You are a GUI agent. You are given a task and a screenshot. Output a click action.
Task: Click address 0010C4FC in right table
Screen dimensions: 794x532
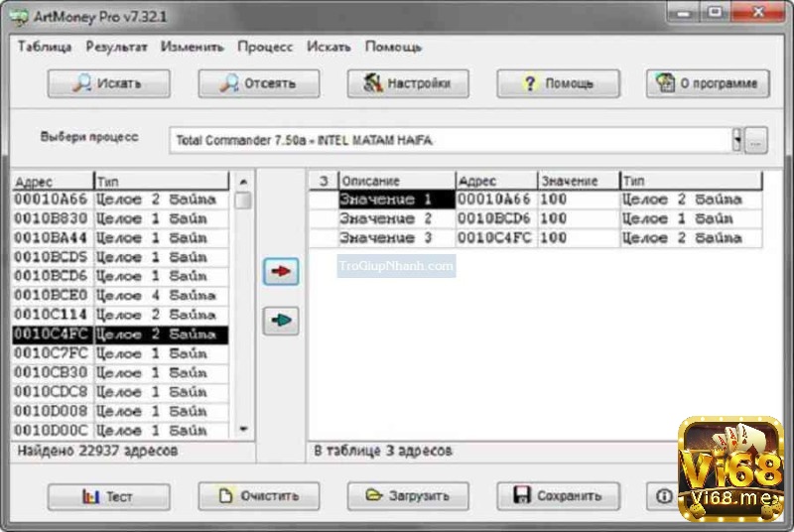(x=496, y=238)
